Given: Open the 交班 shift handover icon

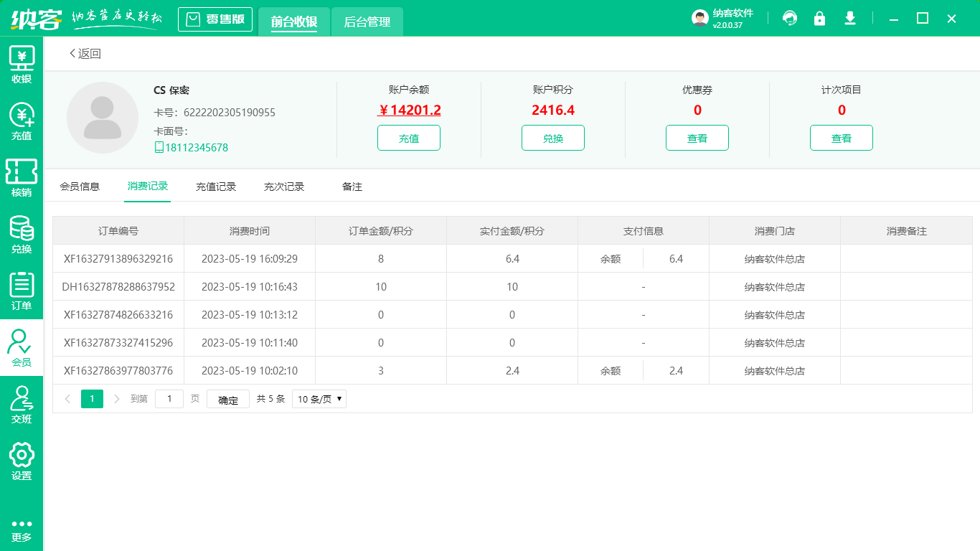Looking at the screenshot, I should pos(22,405).
